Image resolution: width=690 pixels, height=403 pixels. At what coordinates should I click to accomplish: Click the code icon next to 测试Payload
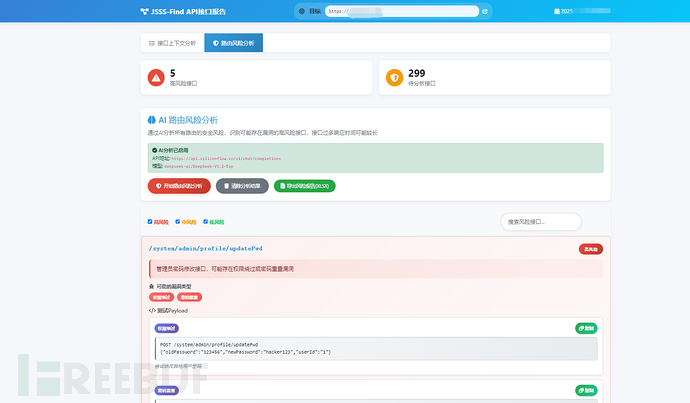[x=151, y=310]
